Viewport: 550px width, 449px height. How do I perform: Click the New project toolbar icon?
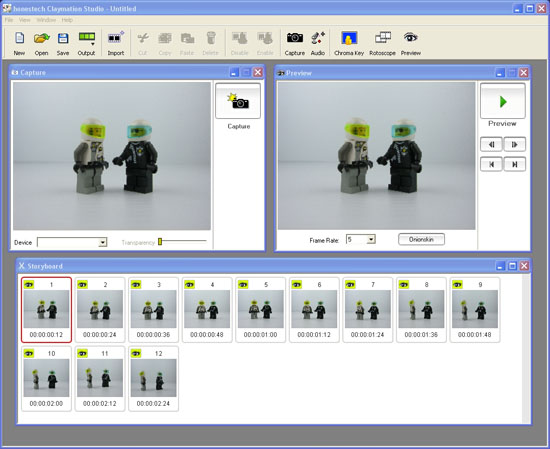19,38
